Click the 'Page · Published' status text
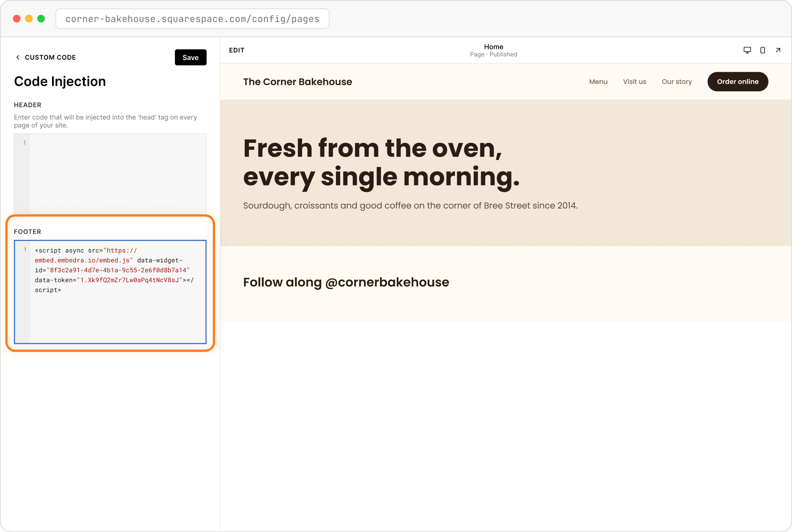This screenshot has width=792, height=532. [494, 54]
